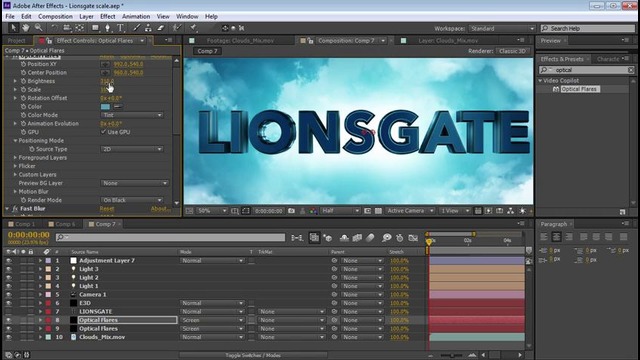The width and height of the screenshot is (640, 360).
Task: Toggle Brightness stopwatch keyframing
Action: [23, 81]
